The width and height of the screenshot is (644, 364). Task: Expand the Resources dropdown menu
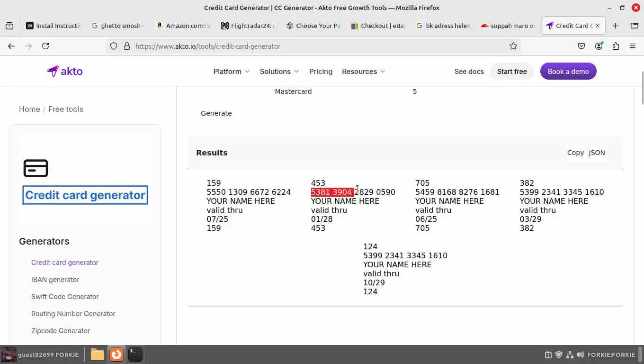coord(363,72)
